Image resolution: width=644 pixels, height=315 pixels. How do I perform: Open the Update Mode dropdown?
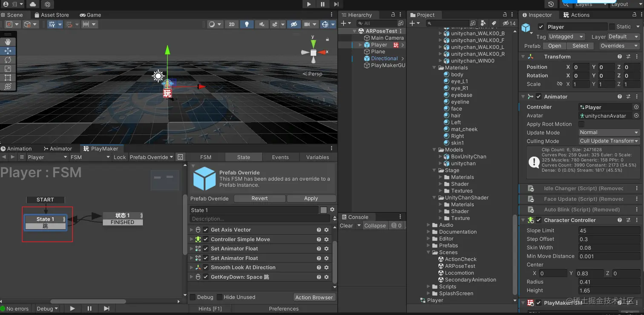609,133
